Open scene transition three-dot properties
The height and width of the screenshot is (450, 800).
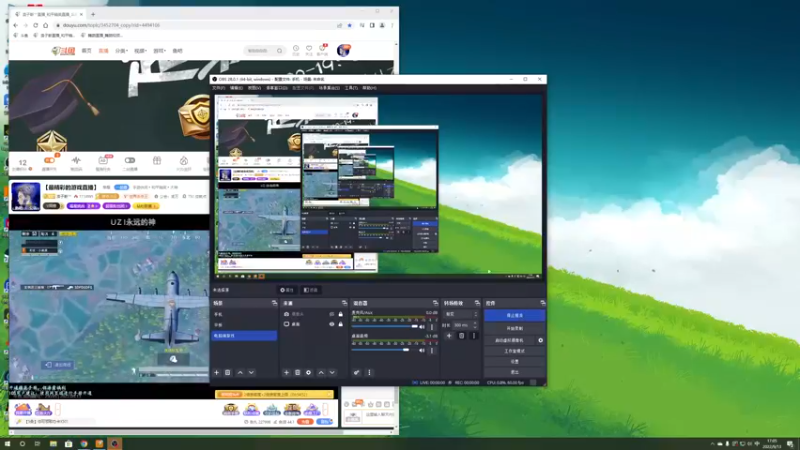(x=473, y=336)
